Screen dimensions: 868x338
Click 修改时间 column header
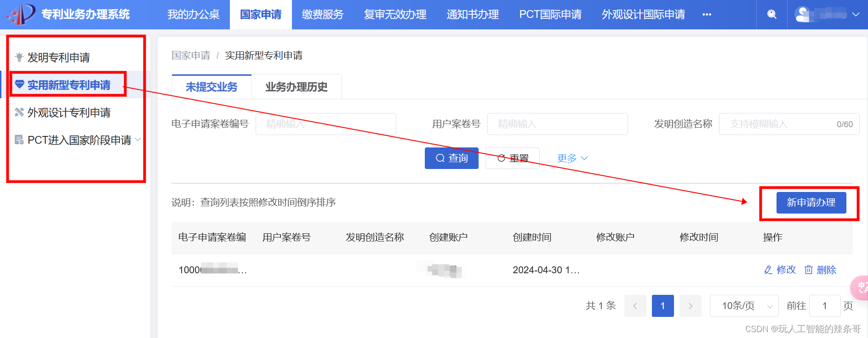point(699,237)
